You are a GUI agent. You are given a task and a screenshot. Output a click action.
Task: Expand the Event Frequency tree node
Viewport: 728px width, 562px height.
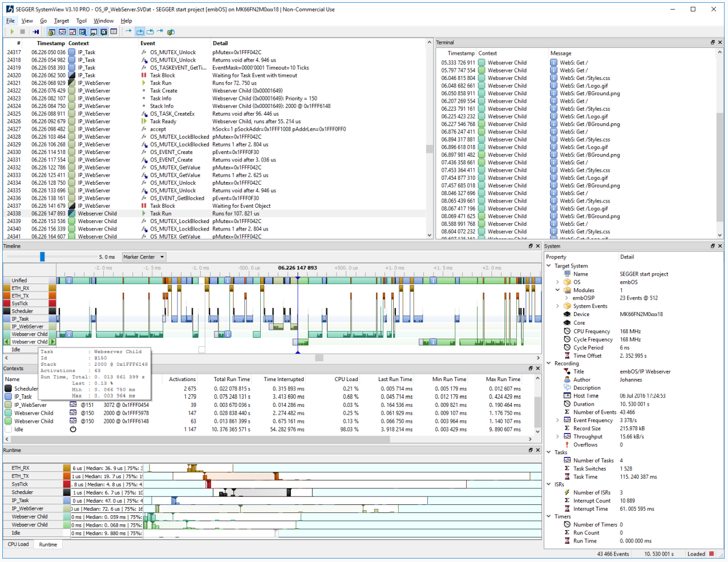click(x=557, y=421)
